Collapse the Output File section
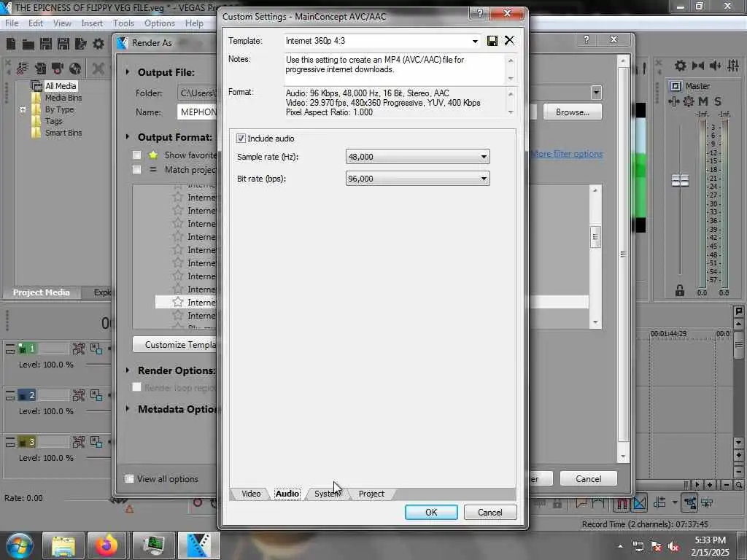The height and width of the screenshot is (560, 747). click(x=128, y=72)
